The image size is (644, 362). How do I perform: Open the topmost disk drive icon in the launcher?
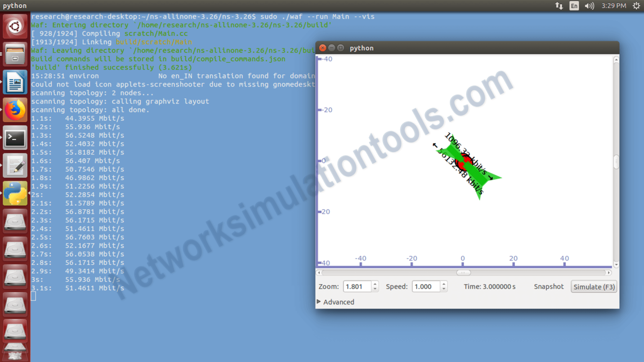15,221
